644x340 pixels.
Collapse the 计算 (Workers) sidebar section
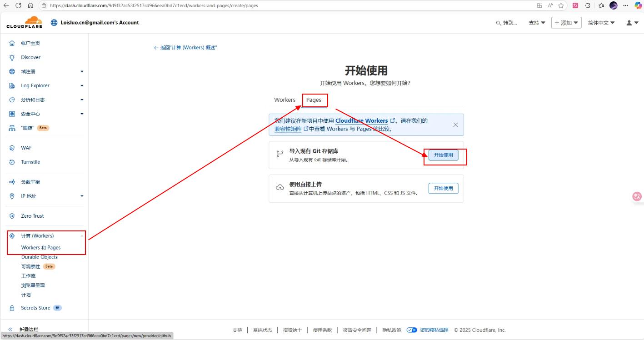pos(82,236)
